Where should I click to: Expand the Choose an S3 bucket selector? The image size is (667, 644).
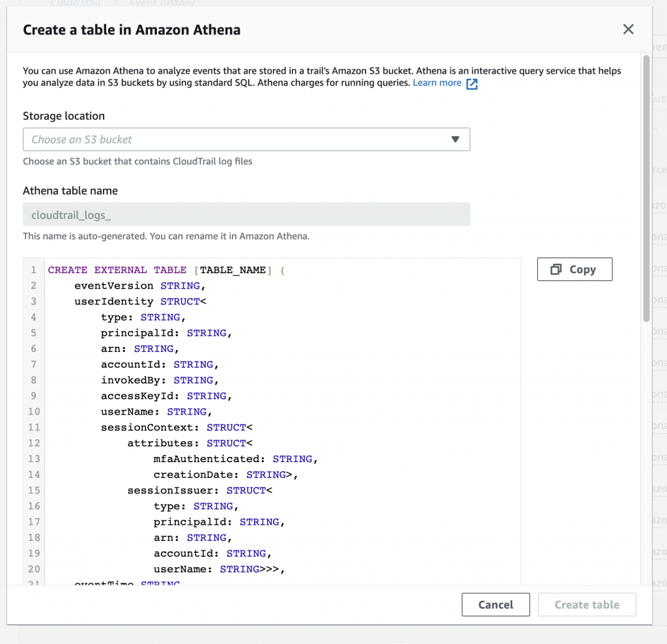pyautogui.click(x=246, y=139)
